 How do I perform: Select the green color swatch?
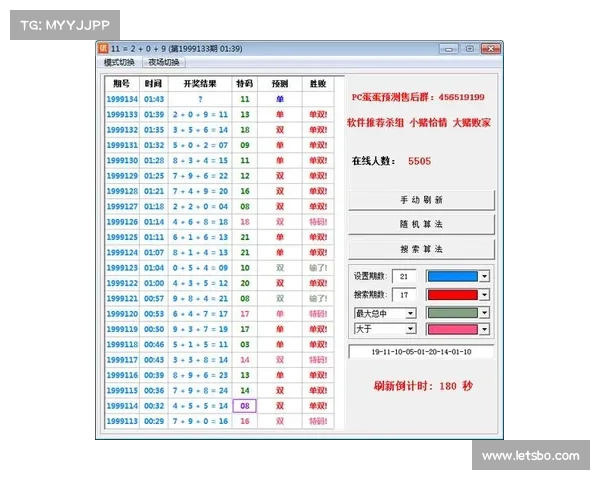pos(453,313)
